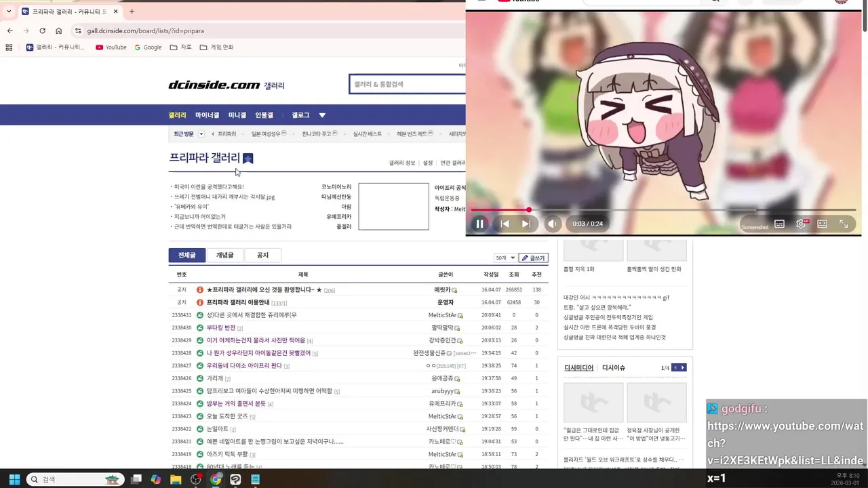
Task: Switch to the 공지 tab
Action: (x=262, y=256)
